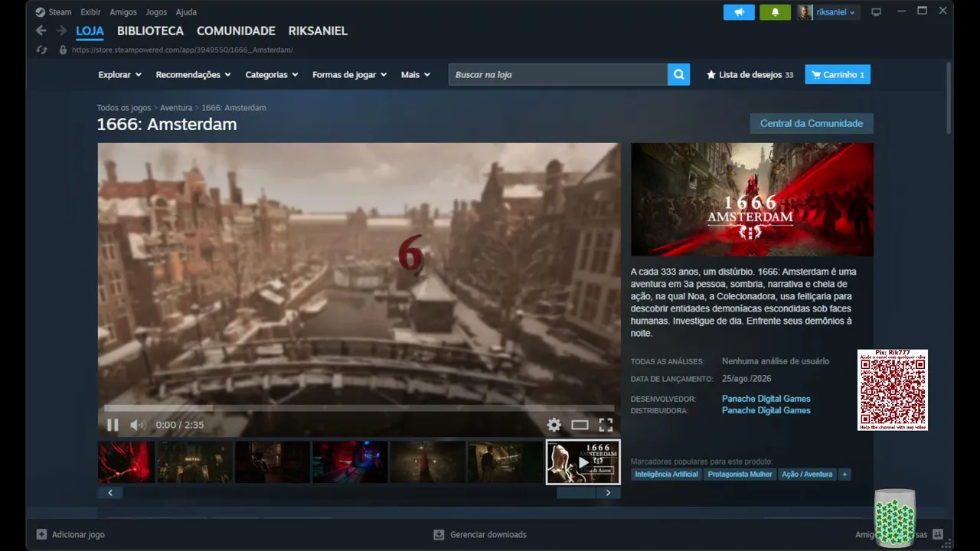The width and height of the screenshot is (980, 551).
Task: Click the star icon of Lista de desejos
Action: [x=711, y=75]
